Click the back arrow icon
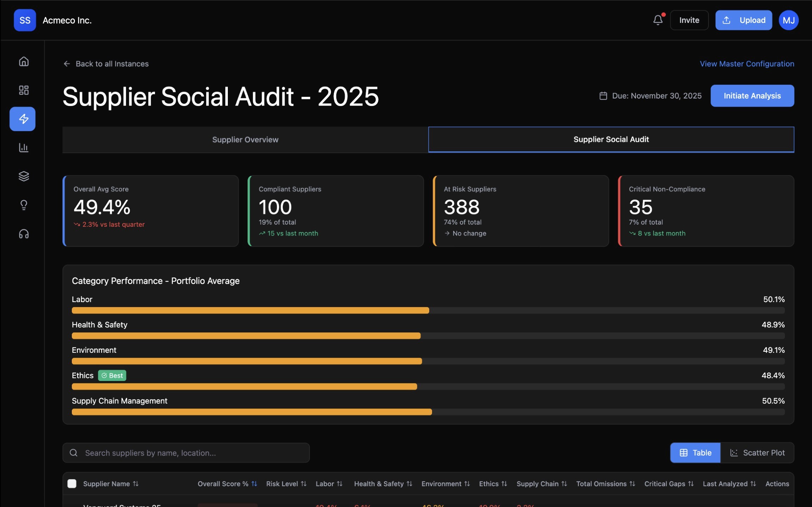The height and width of the screenshot is (507, 812). click(x=67, y=64)
